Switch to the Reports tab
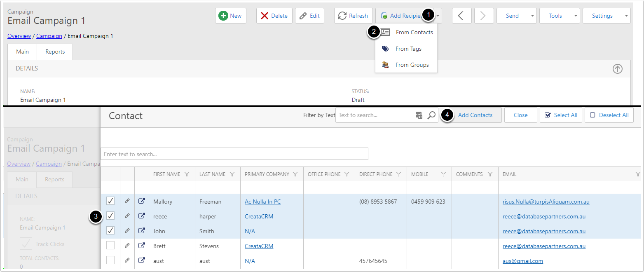Screen dimensions: 644x272 [x=55, y=52]
